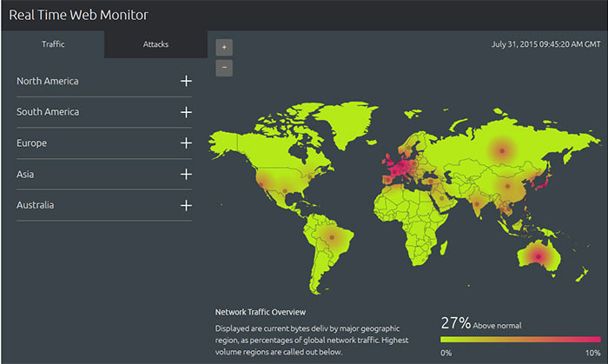Screen dimensions: 608x364
Task: Click the traffic color scale gradient bar
Action: click(520, 340)
